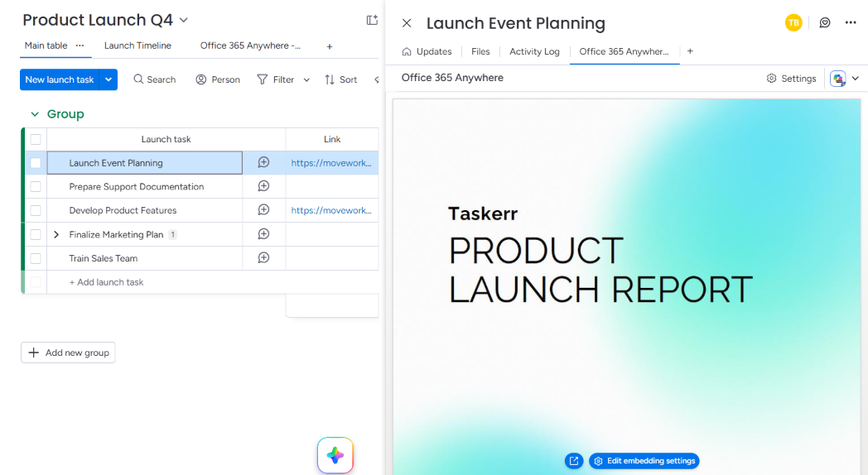Check the Develop Product Features checkbox
Viewport: 868px width, 475px height.
coord(36,211)
